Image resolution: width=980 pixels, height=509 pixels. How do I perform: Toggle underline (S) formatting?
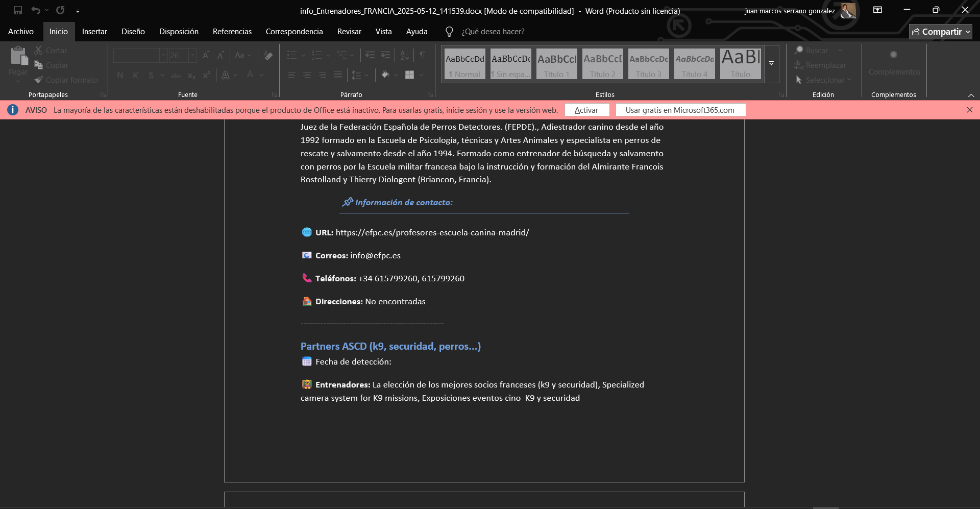point(151,75)
